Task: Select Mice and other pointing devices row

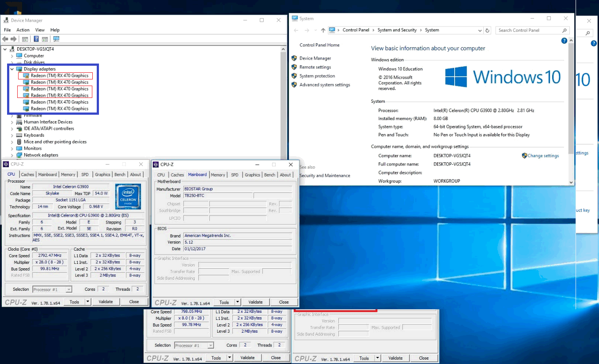Action: [55, 142]
